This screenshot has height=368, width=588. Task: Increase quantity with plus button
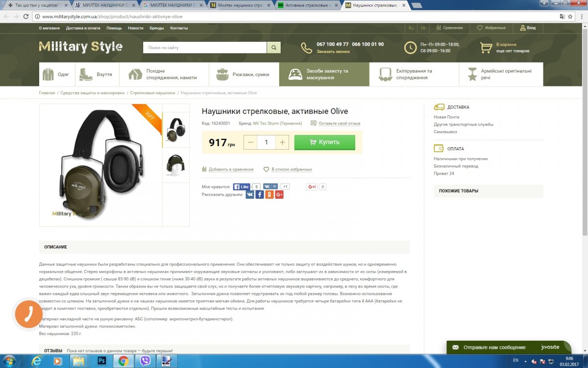pyautogui.click(x=282, y=142)
